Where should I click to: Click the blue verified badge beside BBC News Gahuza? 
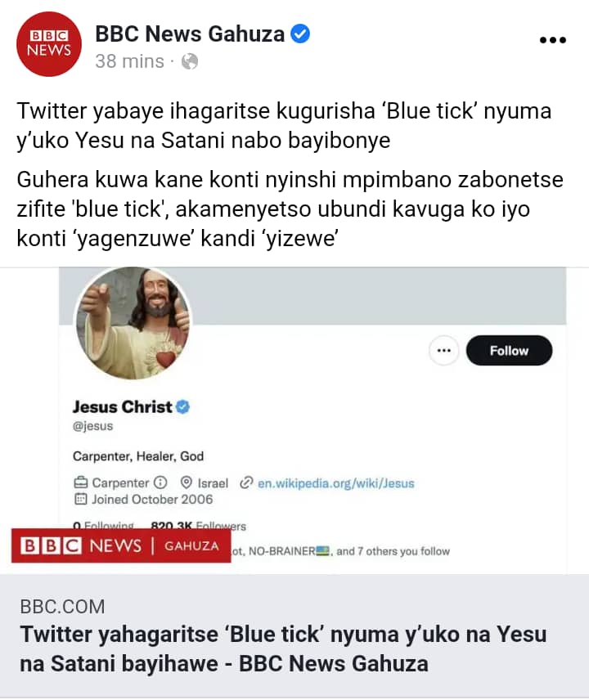tap(300, 34)
